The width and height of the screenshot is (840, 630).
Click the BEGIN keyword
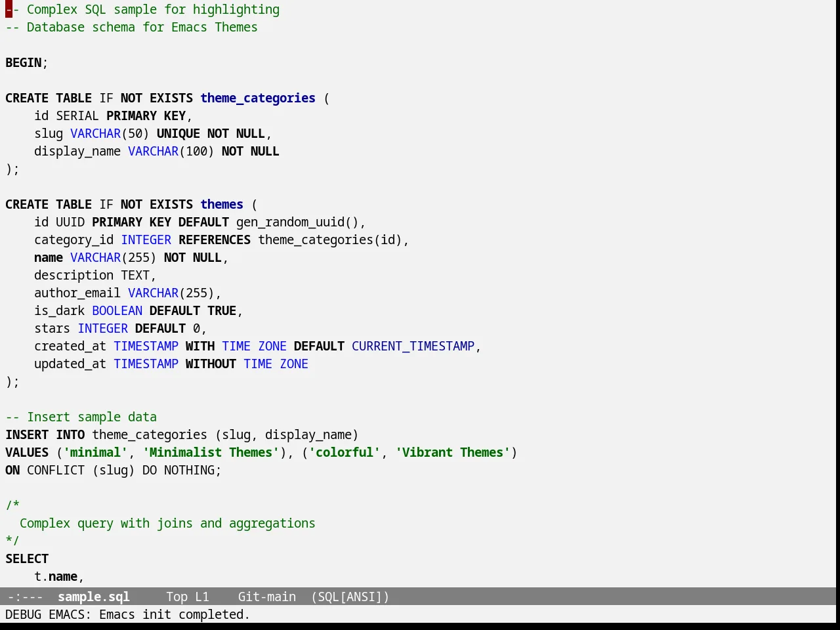pos(23,62)
